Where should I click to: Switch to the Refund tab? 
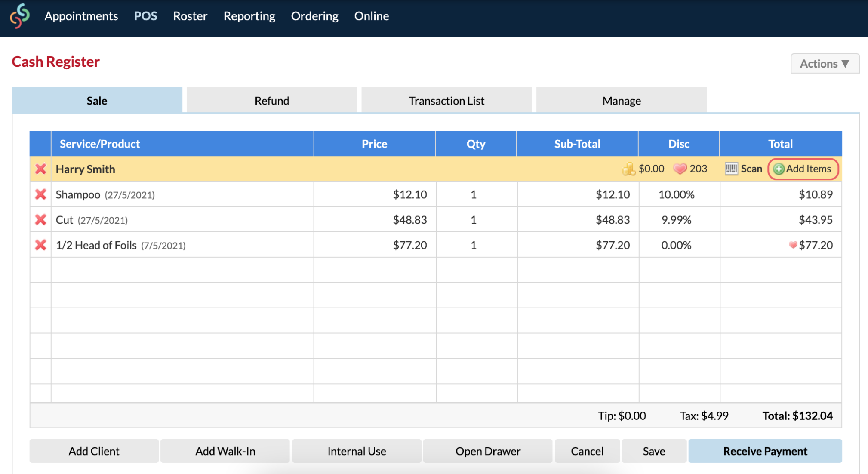271,100
